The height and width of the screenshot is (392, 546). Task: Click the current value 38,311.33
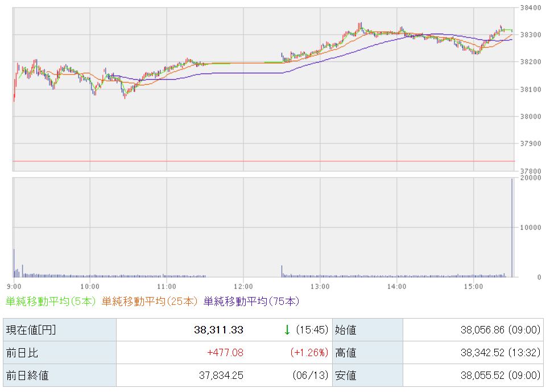pos(218,329)
